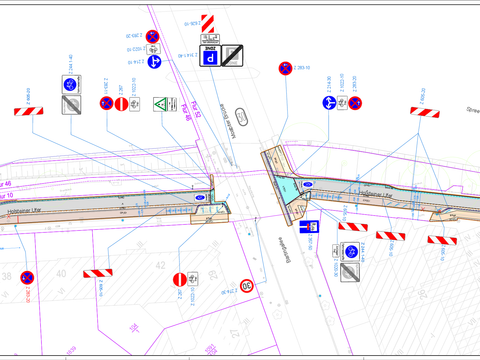This screenshot has width=480, height=360.
Task: Select the blue P ZONE parking sign
Action: [210, 56]
